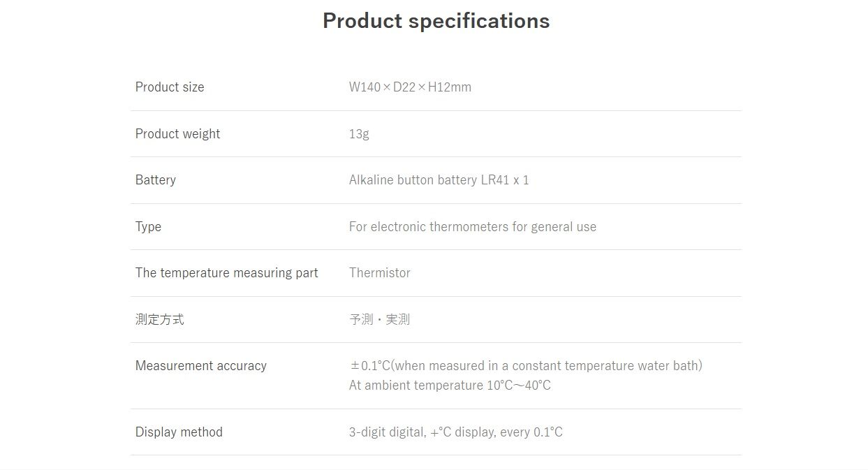Select the Product weight label
The width and height of the screenshot is (868, 470).
177,134
